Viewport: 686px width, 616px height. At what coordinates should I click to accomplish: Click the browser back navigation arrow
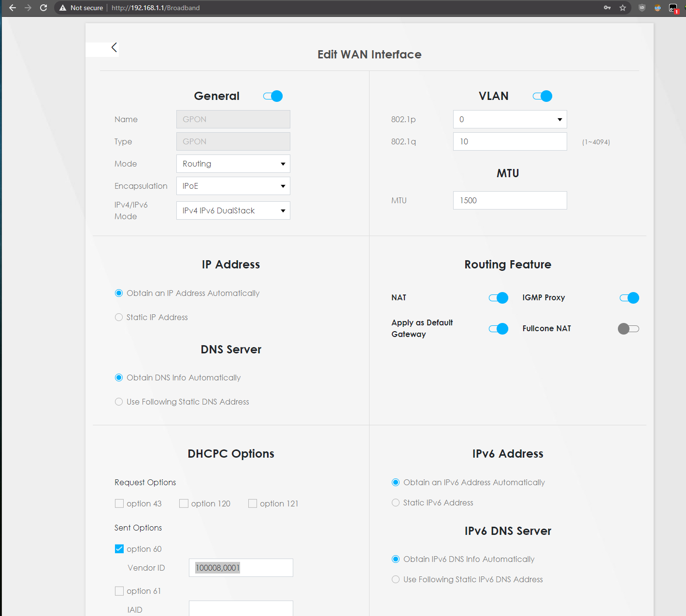13,8
